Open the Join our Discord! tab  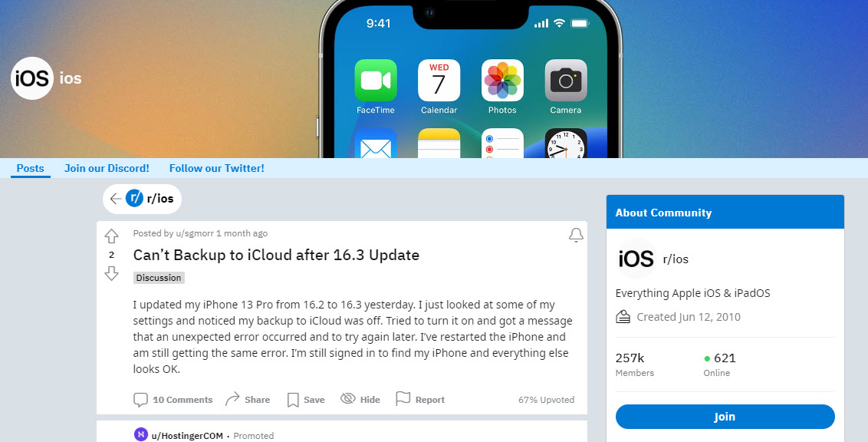tap(107, 168)
